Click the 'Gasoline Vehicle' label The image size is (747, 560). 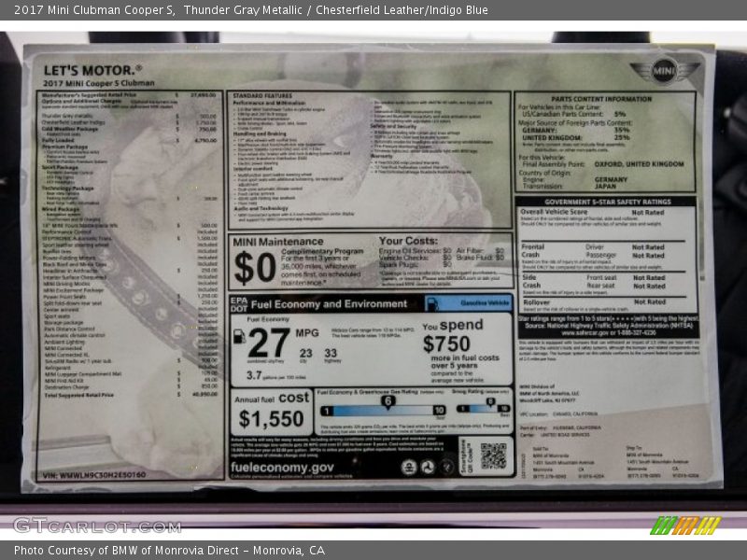[x=485, y=302]
